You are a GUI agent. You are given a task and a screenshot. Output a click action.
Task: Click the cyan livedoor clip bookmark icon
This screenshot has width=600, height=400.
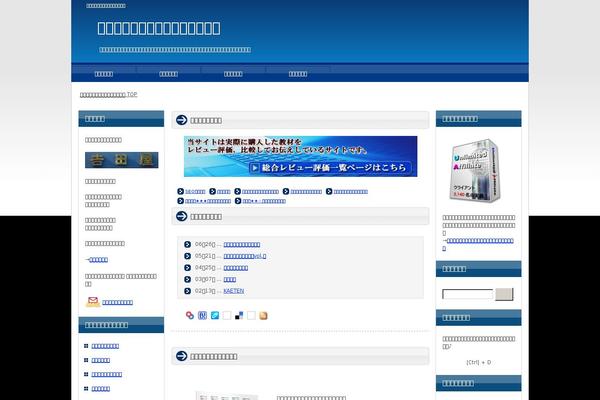coord(215,315)
